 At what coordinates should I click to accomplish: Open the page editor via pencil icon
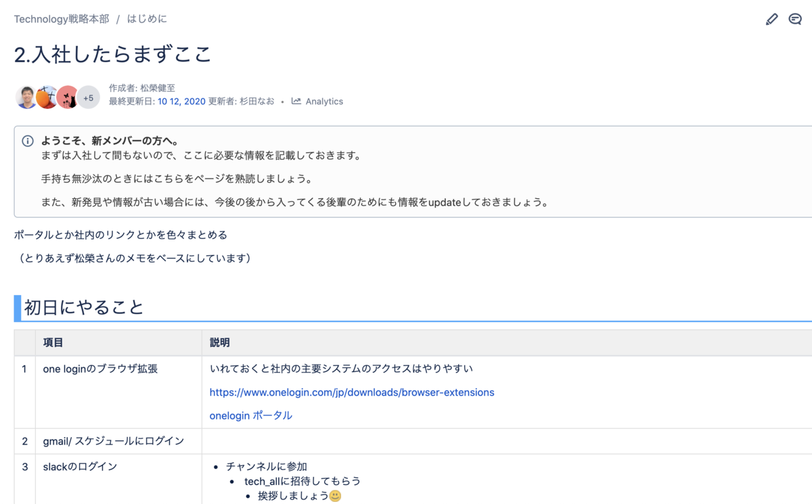point(771,19)
